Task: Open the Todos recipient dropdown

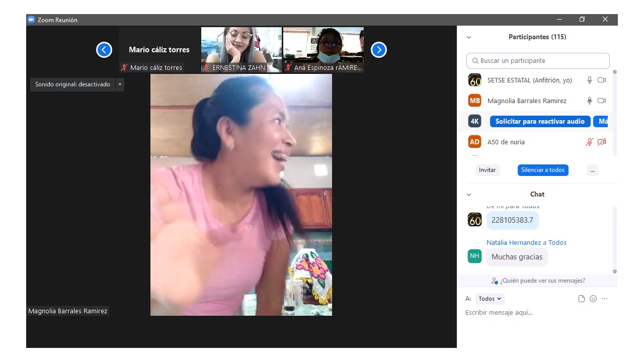Action: pos(490,299)
